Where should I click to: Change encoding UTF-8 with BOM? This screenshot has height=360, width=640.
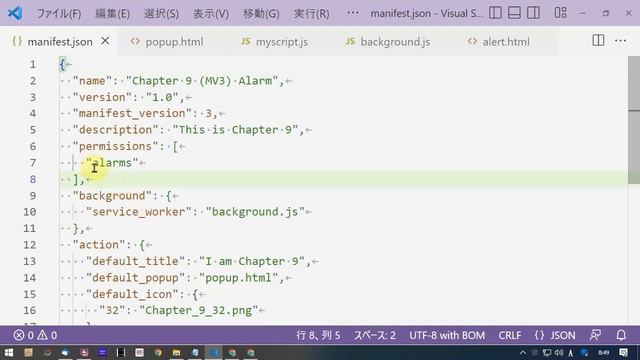(x=447, y=336)
